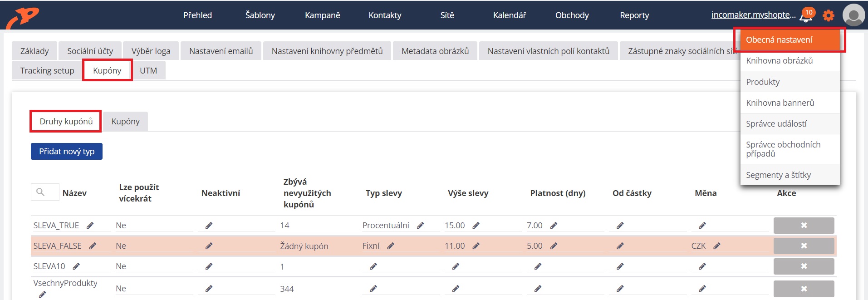Switch to Metadata obrázků tab
Viewport: 868px width, 300px height.
pyautogui.click(x=435, y=51)
